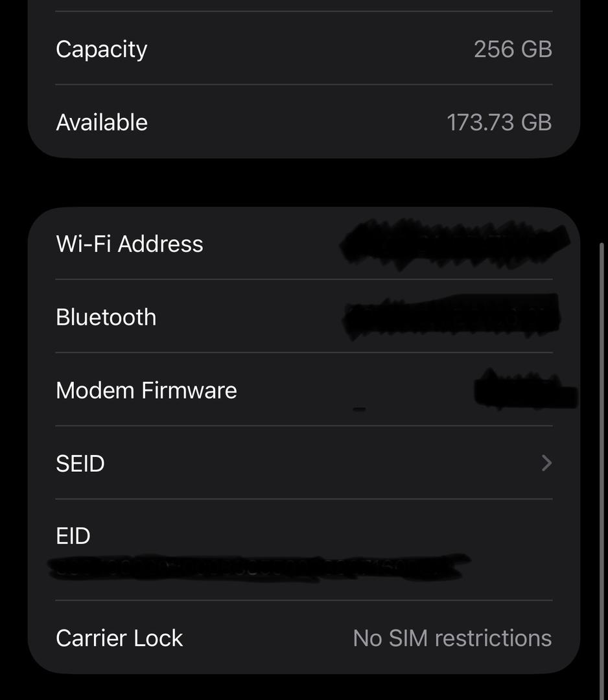The height and width of the screenshot is (700, 608).
Task: Tap the EID label
Action: tap(73, 536)
